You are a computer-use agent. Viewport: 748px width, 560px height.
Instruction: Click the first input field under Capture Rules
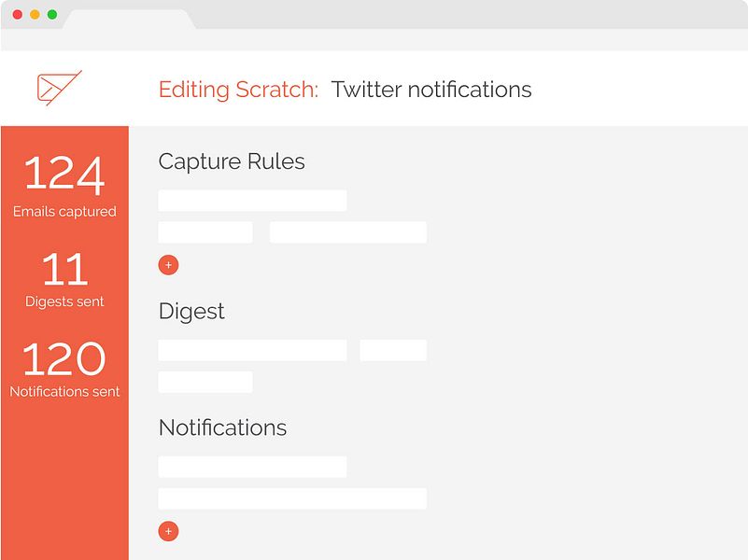tap(252, 200)
